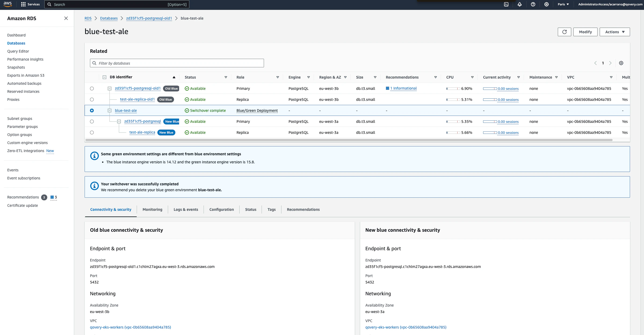Click the Filter by databases field
Viewport: 644px width, 335px height.
coord(177,63)
